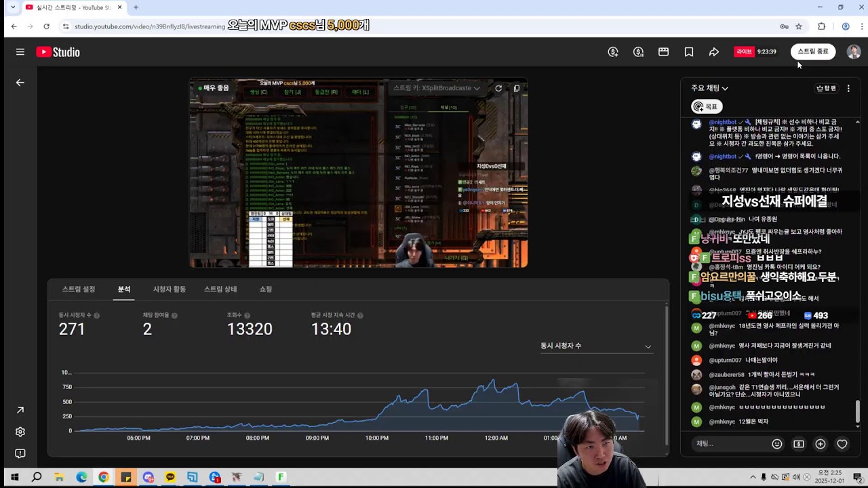
Task: Copy the stream key with copy icon
Action: point(517,88)
